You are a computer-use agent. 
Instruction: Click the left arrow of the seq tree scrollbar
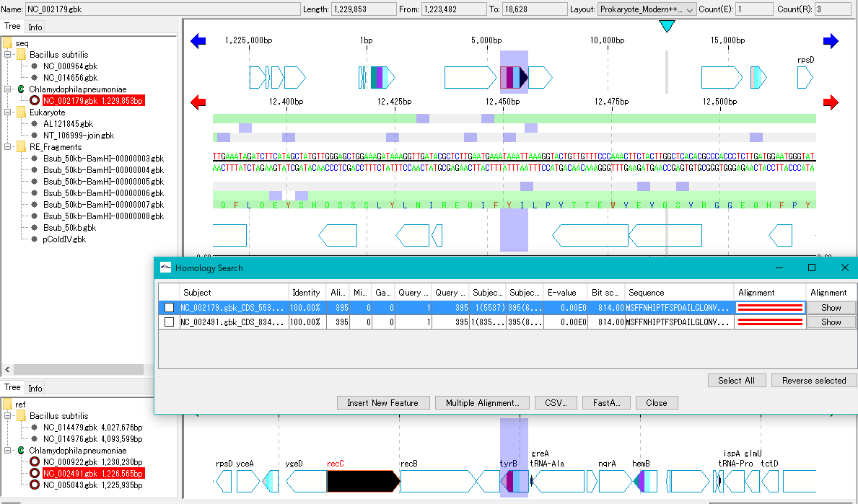pyautogui.click(x=7, y=369)
